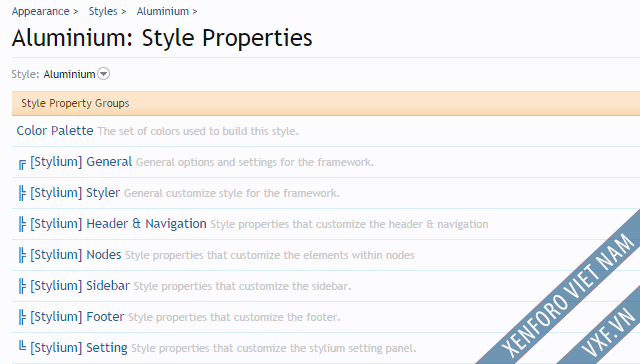Viewport: 640px width, 364px height.
Task: Open the [Stylium] Footer group
Action: 77,317
